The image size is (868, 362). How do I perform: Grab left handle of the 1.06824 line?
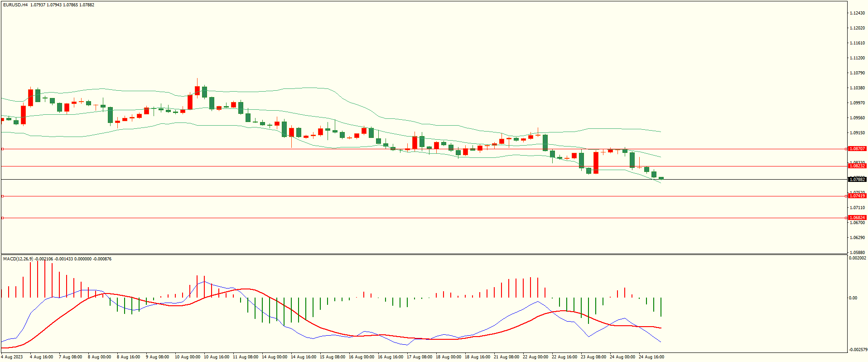point(2,218)
